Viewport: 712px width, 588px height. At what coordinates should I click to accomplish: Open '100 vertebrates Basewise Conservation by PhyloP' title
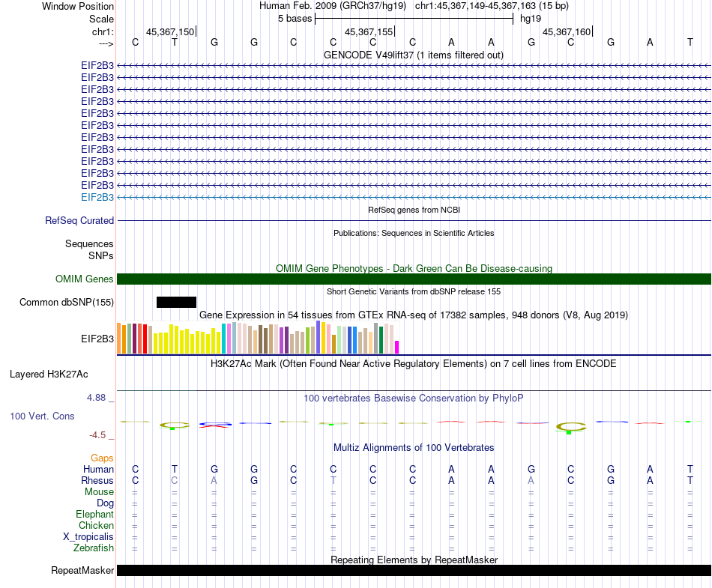413,398
